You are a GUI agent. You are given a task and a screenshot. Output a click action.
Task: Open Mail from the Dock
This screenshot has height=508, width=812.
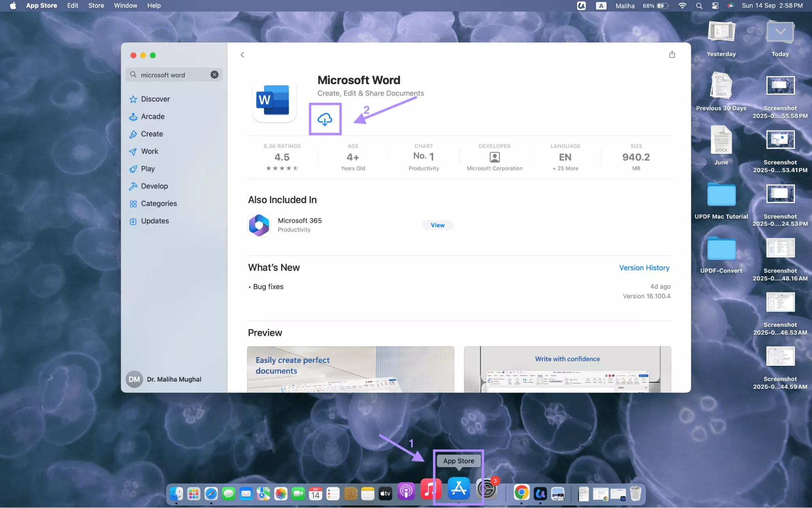click(x=246, y=494)
